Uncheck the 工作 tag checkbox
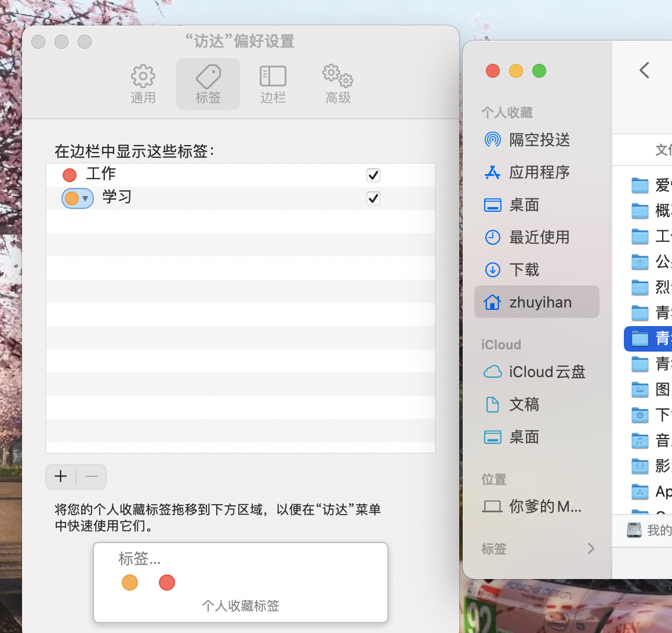Image resolution: width=672 pixels, height=633 pixels. [373, 175]
